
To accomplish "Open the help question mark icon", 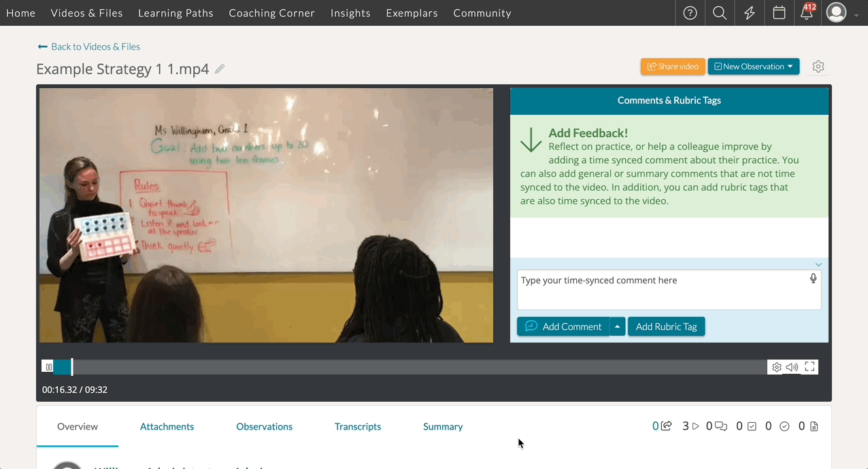I will point(690,13).
